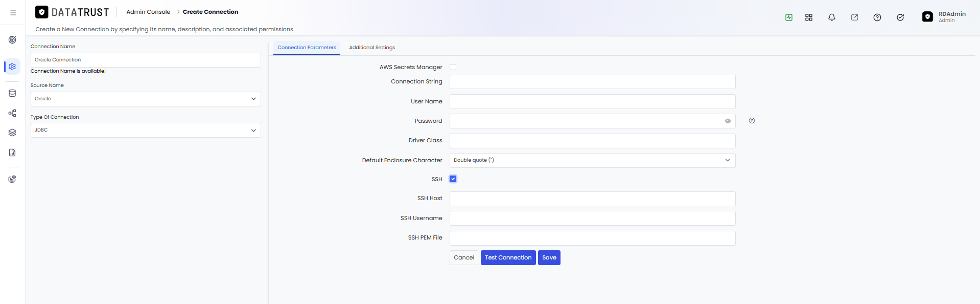The image size is (980, 304).
Task: Go to Admin Console breadcrumb
Action: click(148, 12)
